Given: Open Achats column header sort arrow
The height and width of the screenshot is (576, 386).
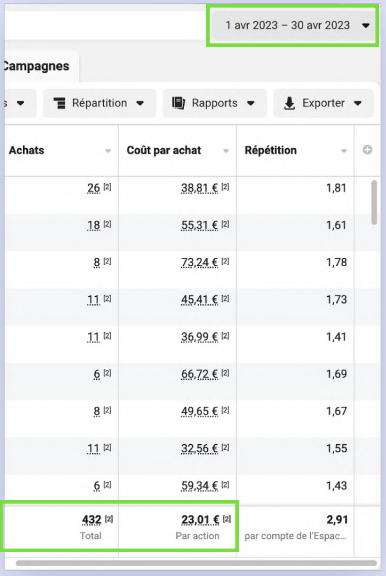Looking at the screenshot, I should click(x=108, y=151).
